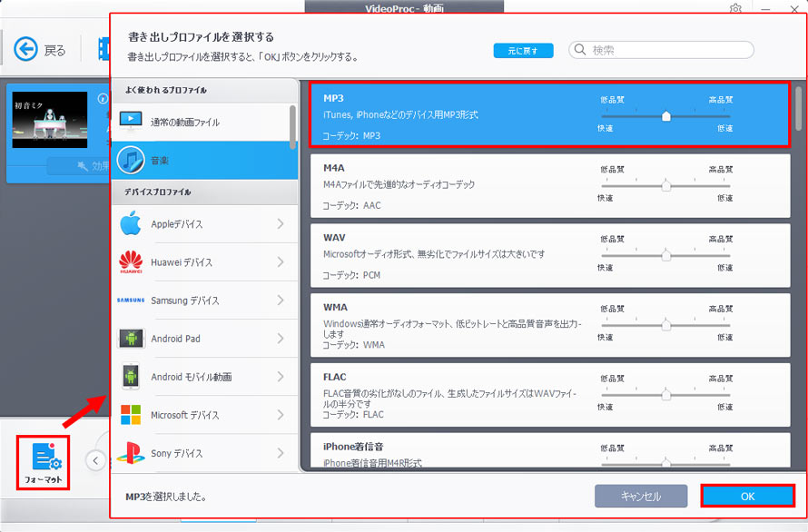This screenshot has width=808, height=532.
Task: Click the profile list vertical scrollbar
Action: (x=798, y=108)
